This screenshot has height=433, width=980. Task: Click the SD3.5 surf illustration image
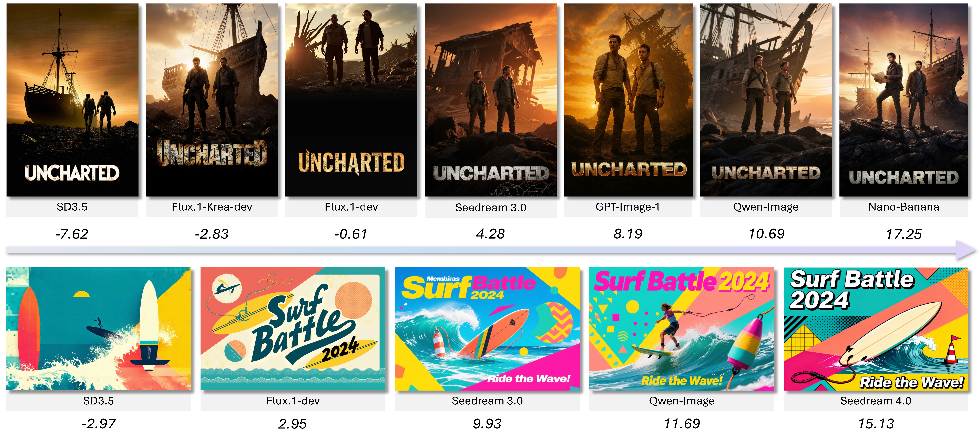pos(99,329)
